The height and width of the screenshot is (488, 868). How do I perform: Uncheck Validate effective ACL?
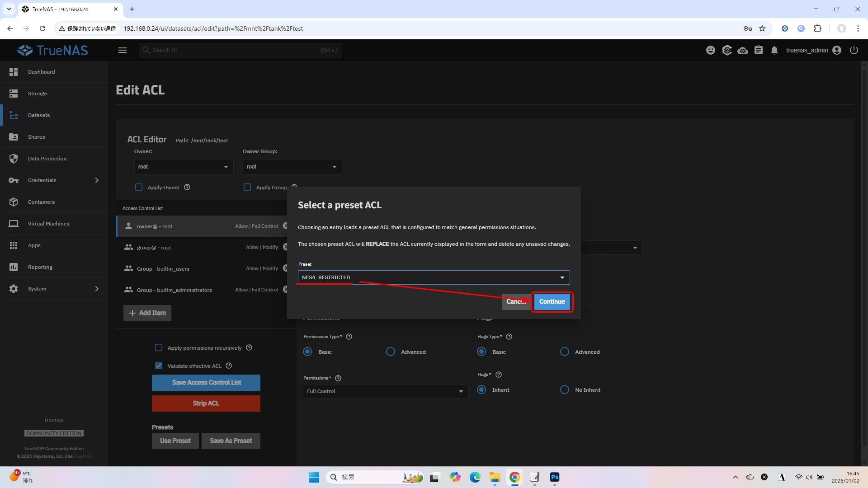click(x=159, y=366)
